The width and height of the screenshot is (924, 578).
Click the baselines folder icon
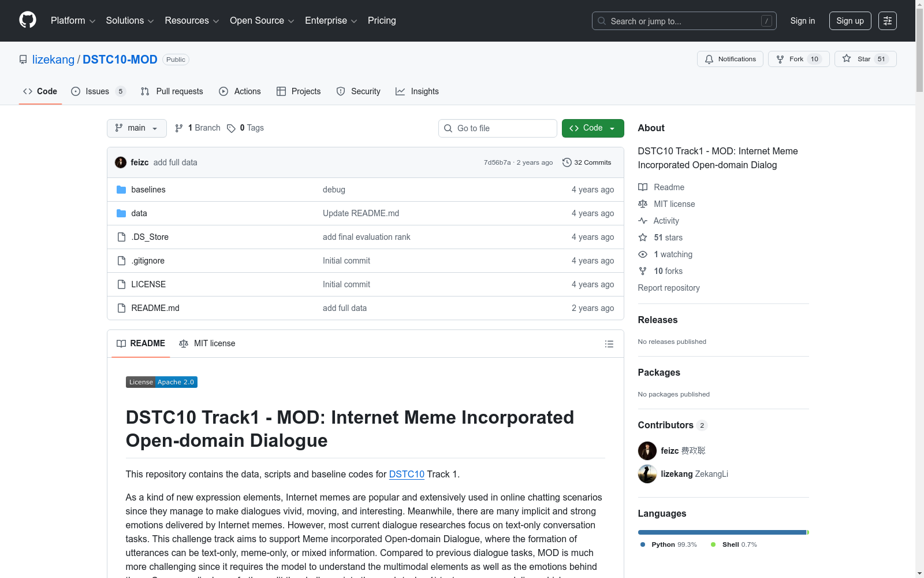(121, 190)
